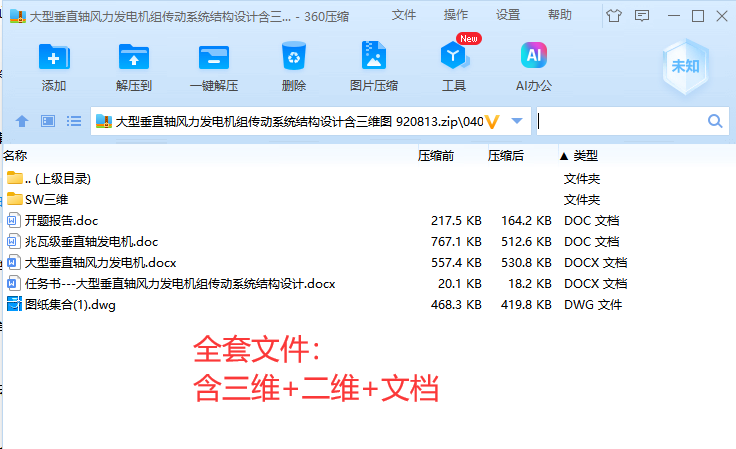Click the document icon of 兆瓦级垂直轴发电机.doc
Viewport: 736px width, 449px height.
pyautogui.click(x=14, y=241)
